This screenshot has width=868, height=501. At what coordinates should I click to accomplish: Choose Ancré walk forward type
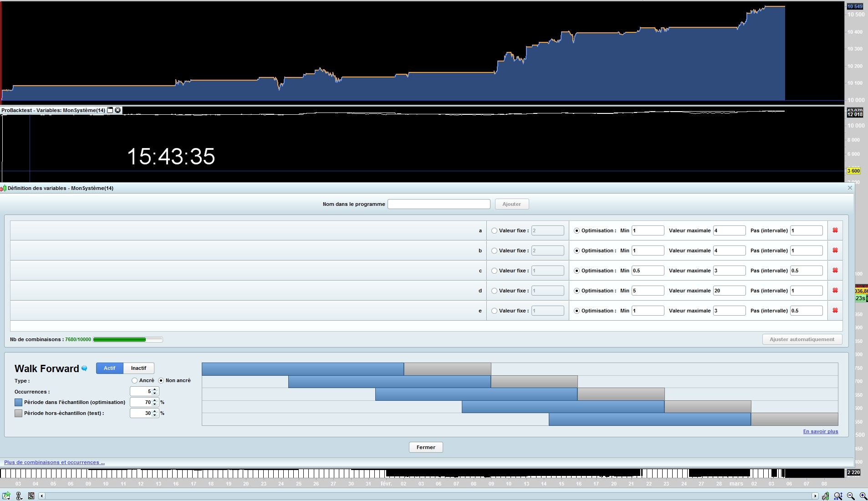pos(134,381)
